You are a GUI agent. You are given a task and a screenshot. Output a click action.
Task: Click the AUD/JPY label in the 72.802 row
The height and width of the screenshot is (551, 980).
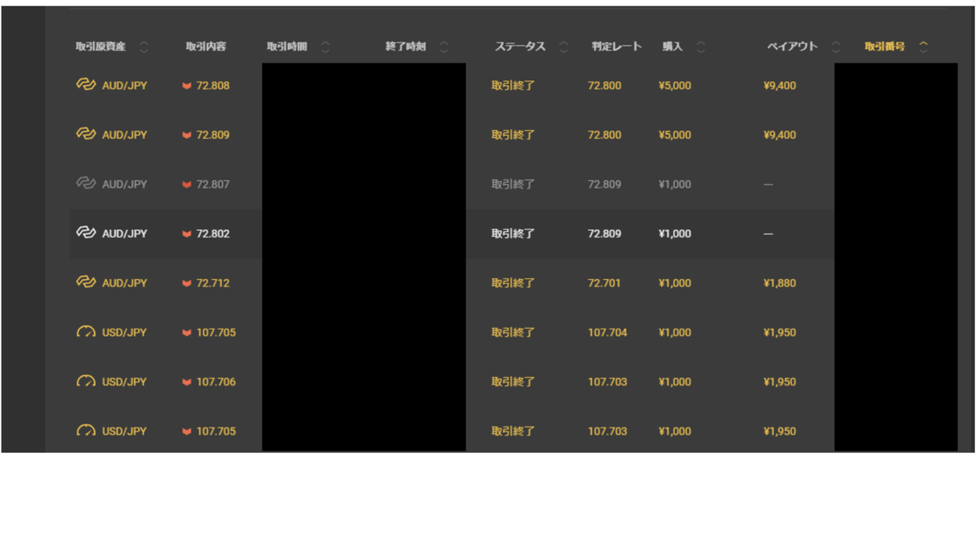click(x=125, y=233)
